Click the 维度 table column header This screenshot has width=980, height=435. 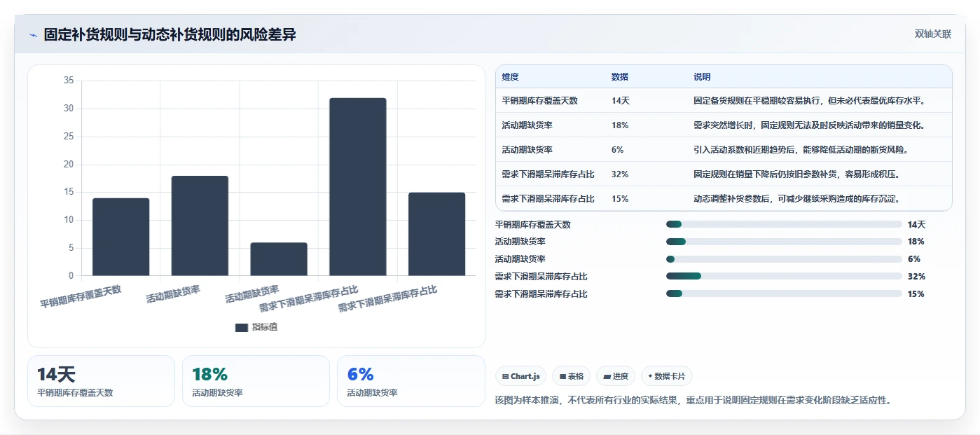(511, 77)
